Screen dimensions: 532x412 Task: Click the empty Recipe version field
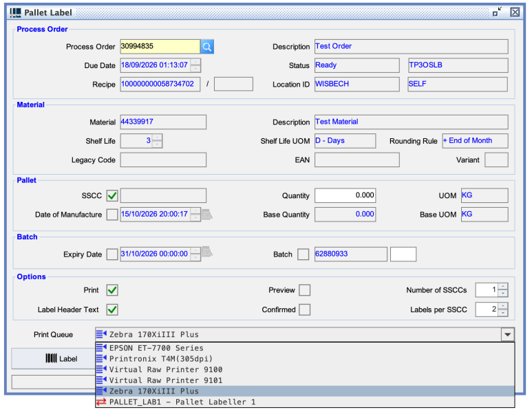click(x=233, y=84)
